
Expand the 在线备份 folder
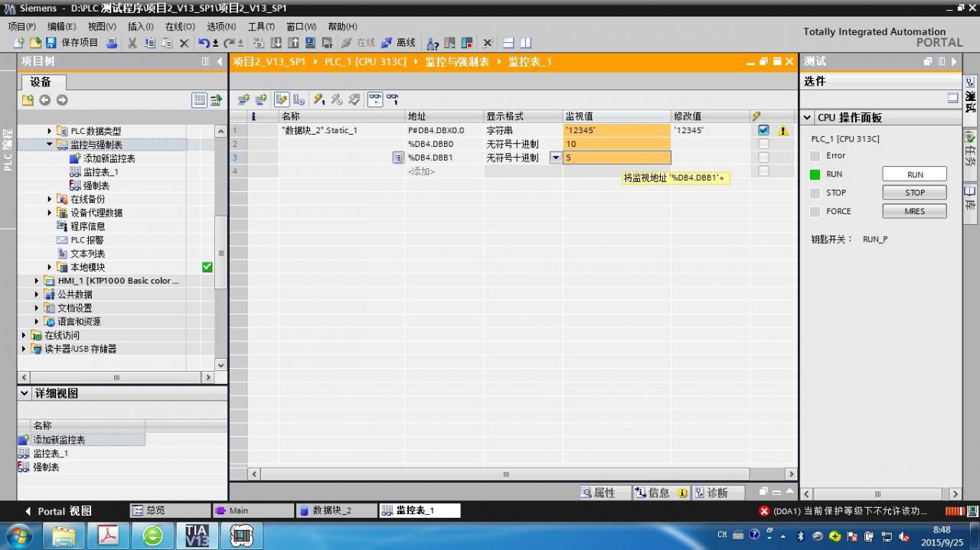point(50,199)
